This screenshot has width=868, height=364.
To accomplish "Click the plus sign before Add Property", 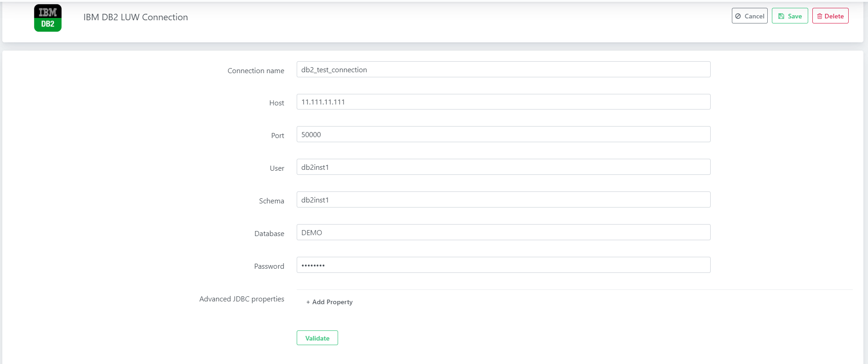I will (x=308, y=302).
